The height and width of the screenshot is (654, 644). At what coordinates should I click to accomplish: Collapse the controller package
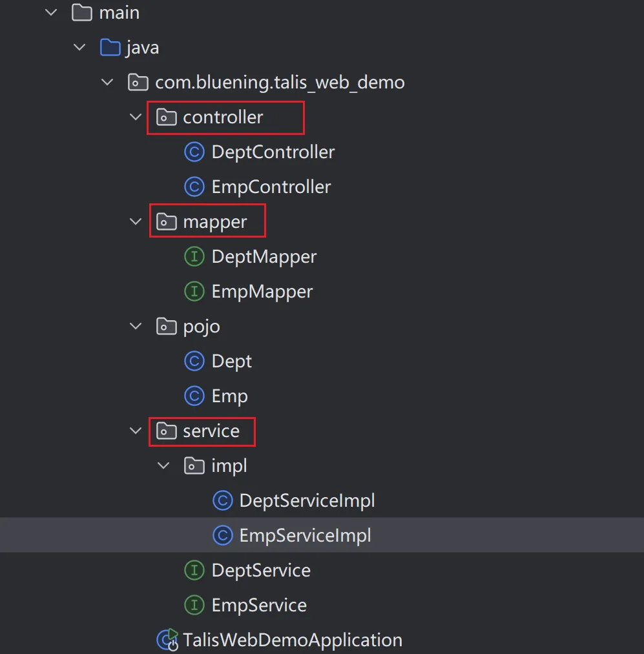(136, 118)
